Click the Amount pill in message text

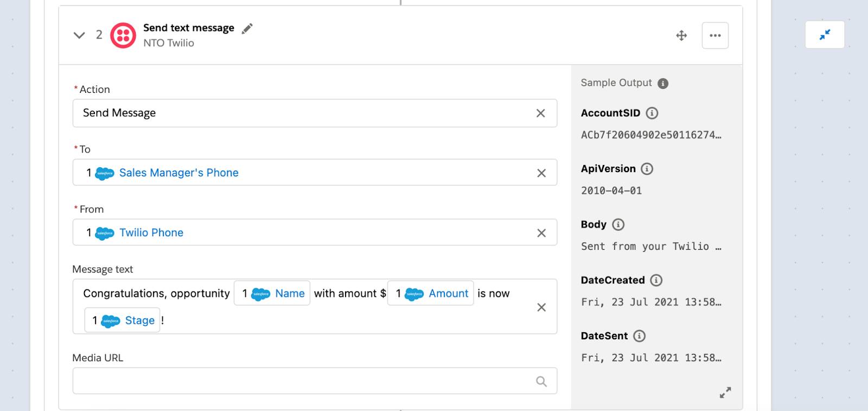tap(431, 293)
